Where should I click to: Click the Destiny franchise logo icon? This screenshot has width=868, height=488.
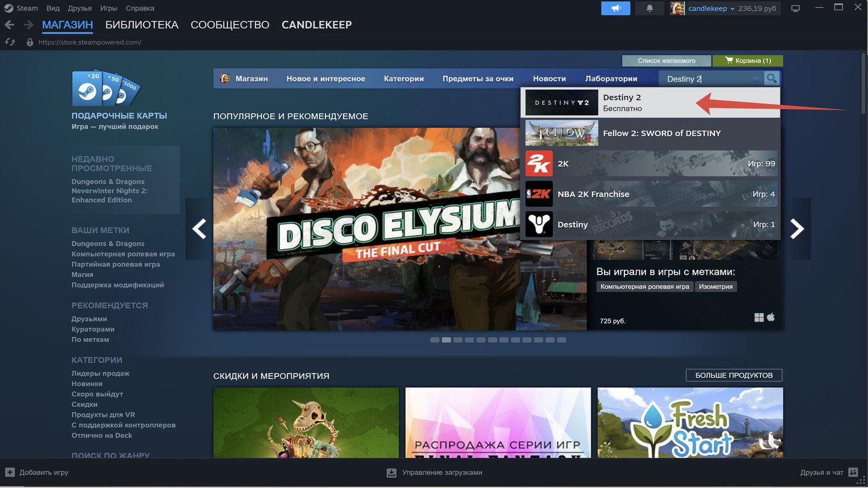click(x=539, y=224)
